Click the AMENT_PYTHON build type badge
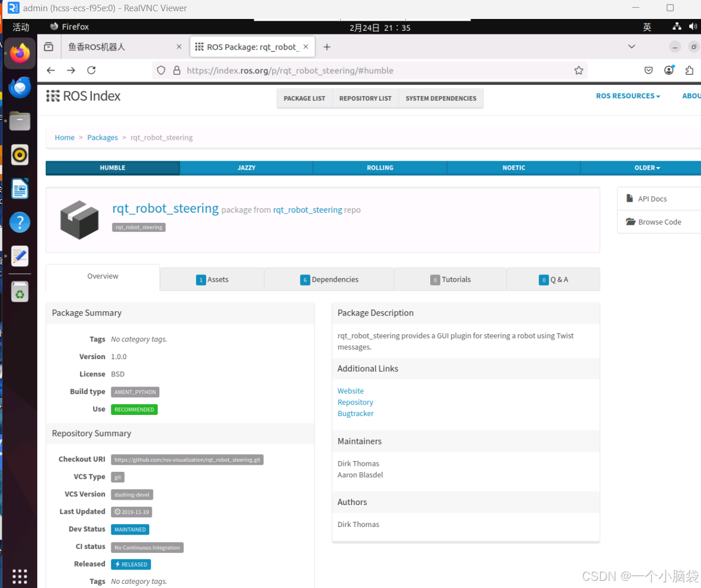This screenshot has width=701, height=588. pos(135,392)
